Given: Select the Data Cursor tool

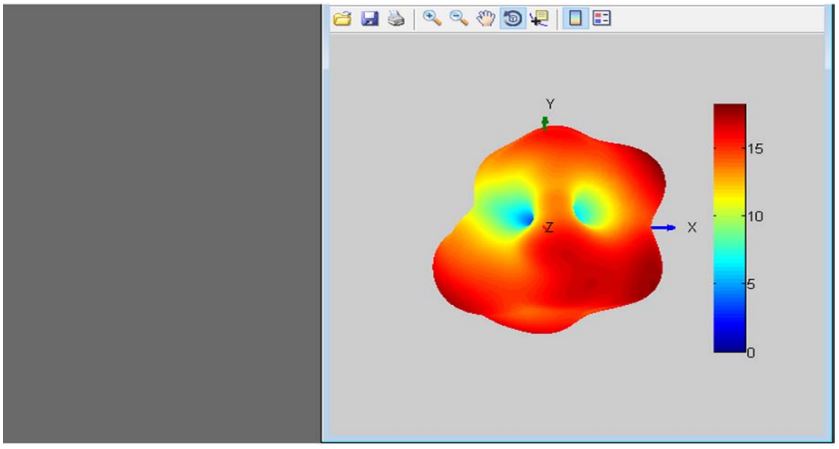Looking at the screenshot, I should 539,19.
